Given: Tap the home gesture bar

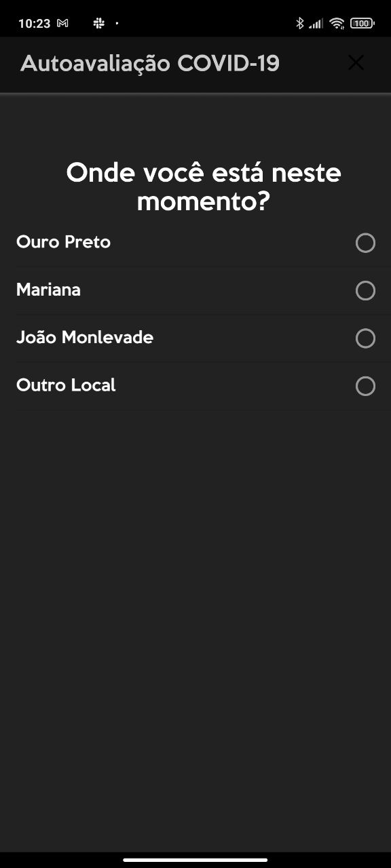Looking at the screenshot, I should (x=195, y=861).
